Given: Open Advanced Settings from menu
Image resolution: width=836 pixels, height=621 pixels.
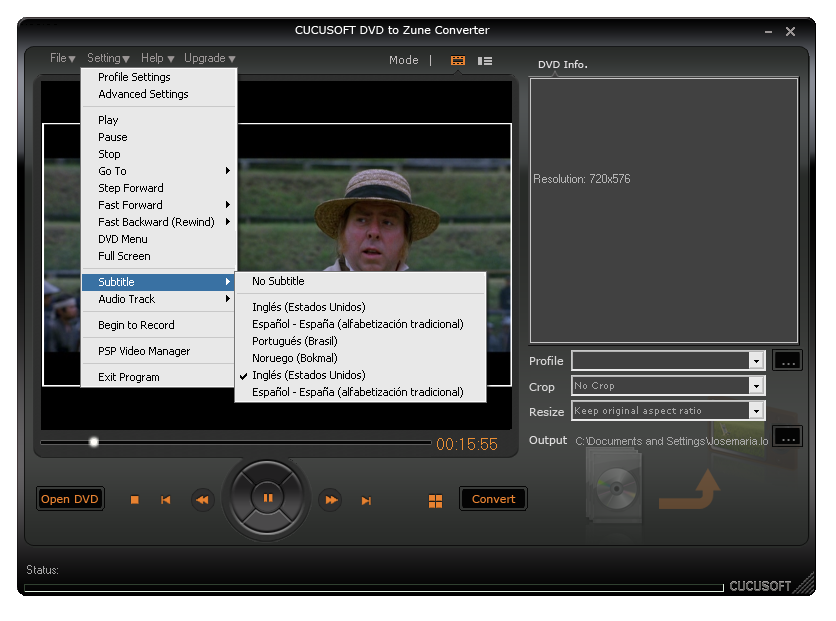Looking at the screenshot, I should 159,94.
